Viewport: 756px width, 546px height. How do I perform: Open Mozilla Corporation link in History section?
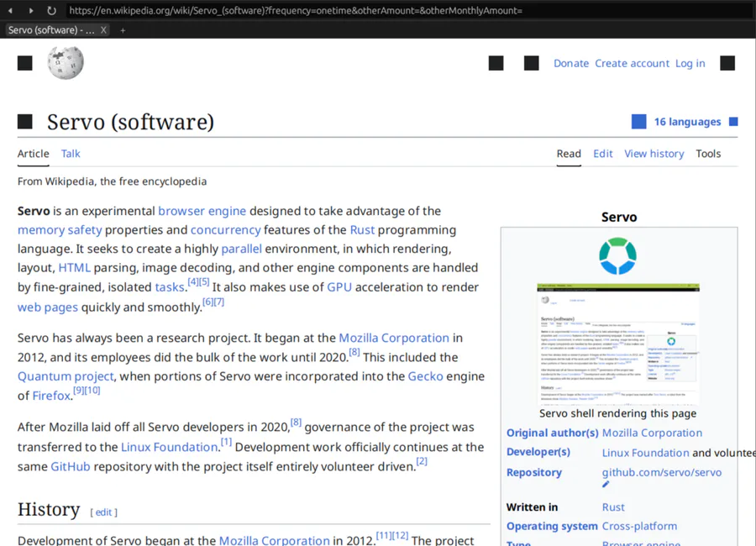click(x=274, y=541)
